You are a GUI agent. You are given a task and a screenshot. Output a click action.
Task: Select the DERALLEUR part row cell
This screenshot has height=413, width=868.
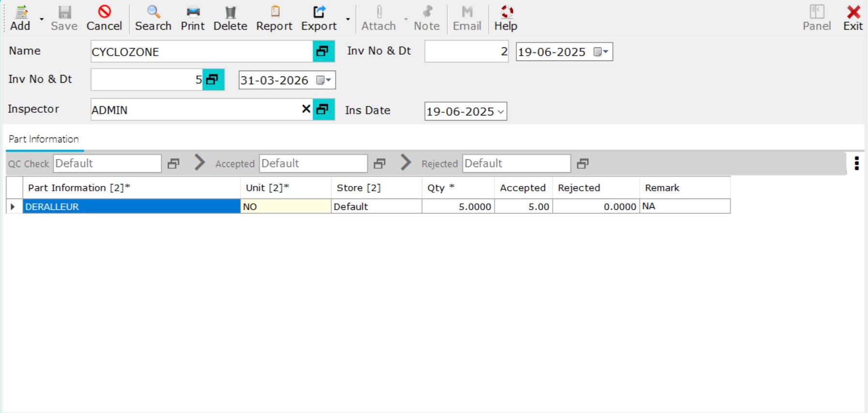click(x=132, y=207)
